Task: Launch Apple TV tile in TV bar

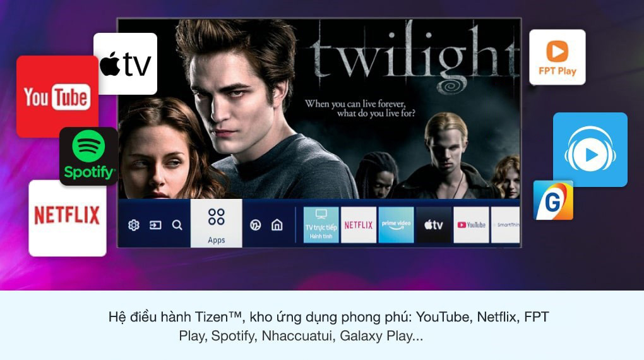Action: [434, 225]
